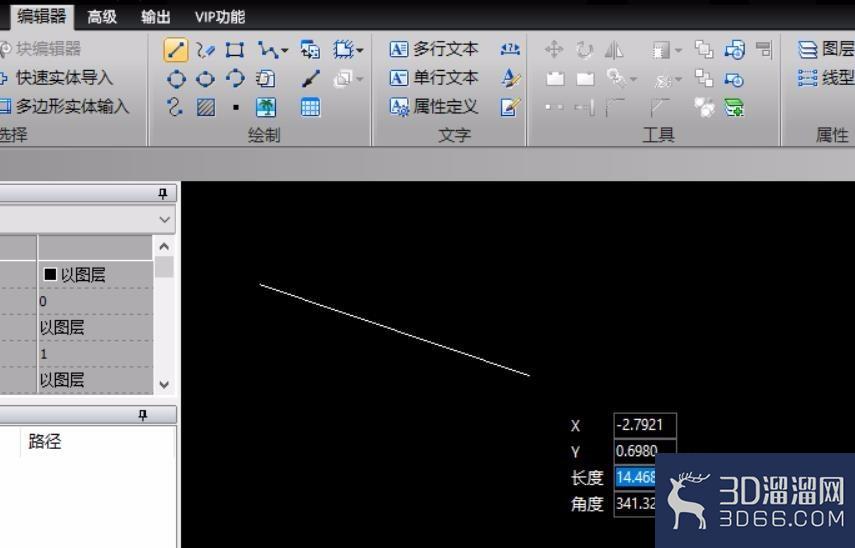Click 快速实体导入 quick entity import

(57, 78)
